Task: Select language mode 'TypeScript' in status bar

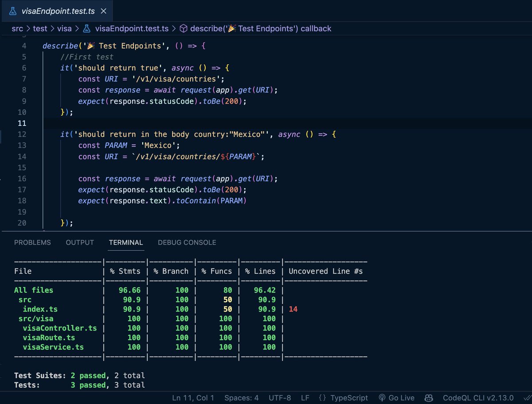Action: tap(349, 398)
